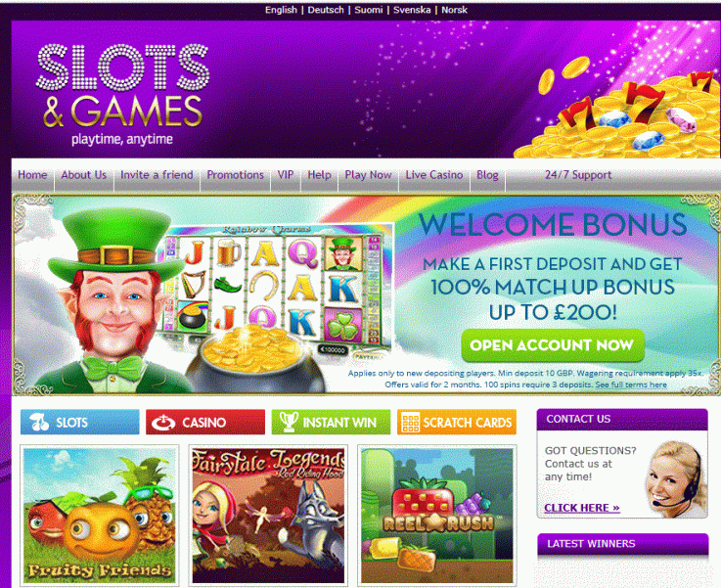Viewport: 721px width, 588px height.
Task: Open the Live Casino menu item
Action: [433, 175]
